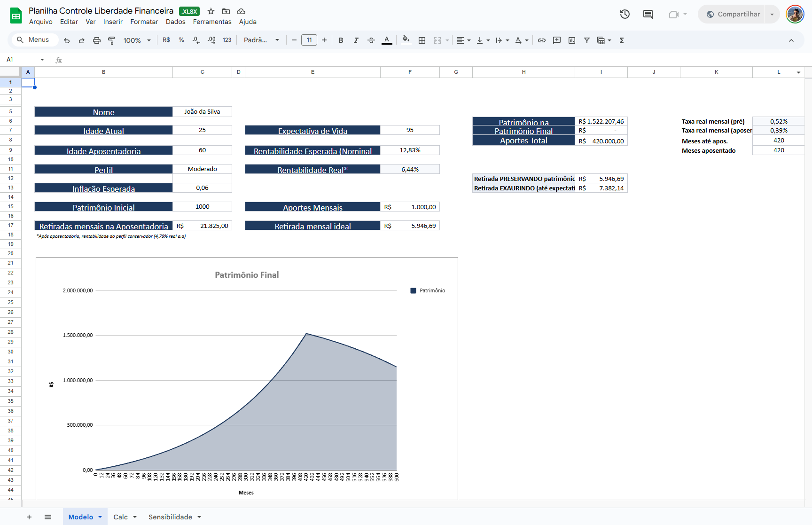Insert a link via toolbar icon

coord(542,40)
